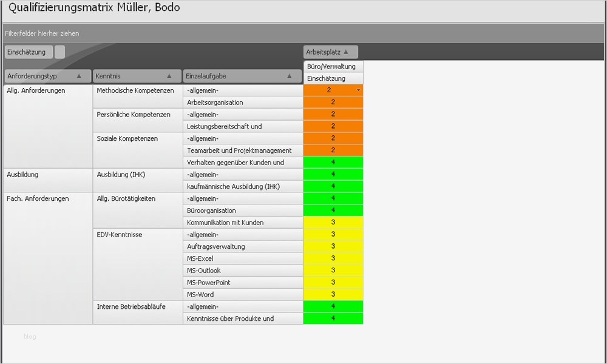Click -allgemein- under Ausbildung (IHK)
The image size is (607, 364).
pos(243,175)
